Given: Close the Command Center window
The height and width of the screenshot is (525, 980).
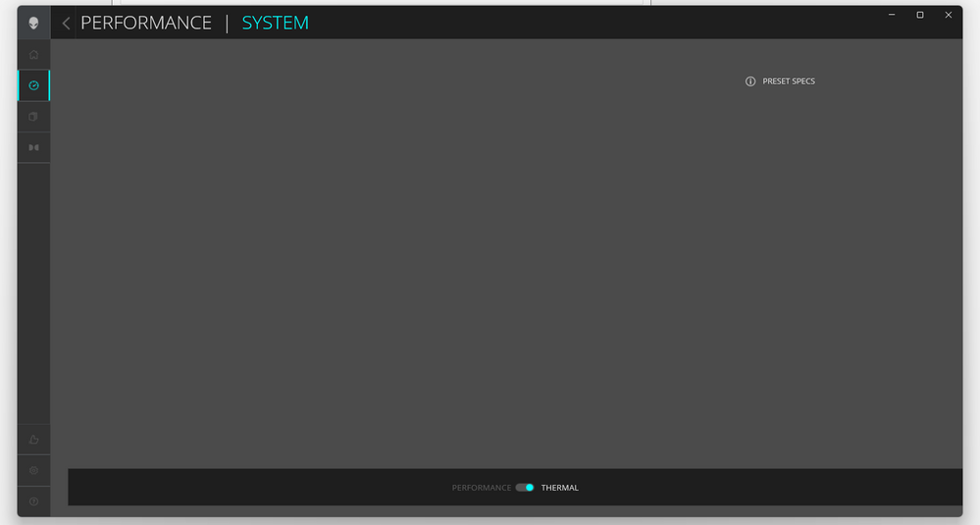Looking at the screenshot, I should tap(949, 15).
